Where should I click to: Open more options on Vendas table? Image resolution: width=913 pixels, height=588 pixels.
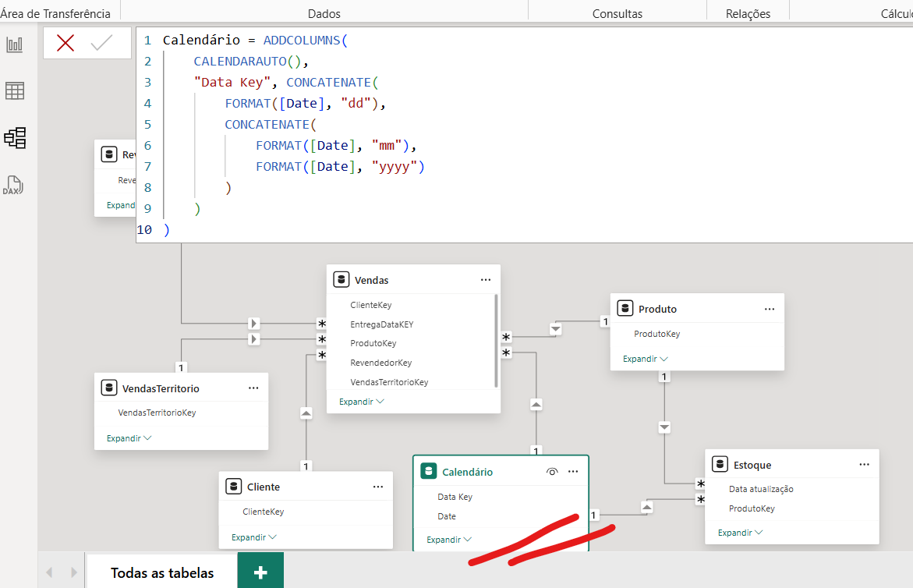pyautogui.click(x=486, y=280)
